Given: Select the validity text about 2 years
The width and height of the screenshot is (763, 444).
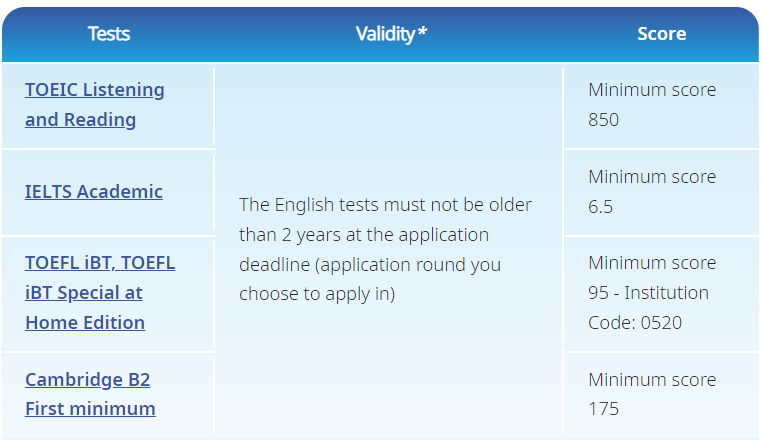Looking at the screenshot, I should [x=385, y=249].
